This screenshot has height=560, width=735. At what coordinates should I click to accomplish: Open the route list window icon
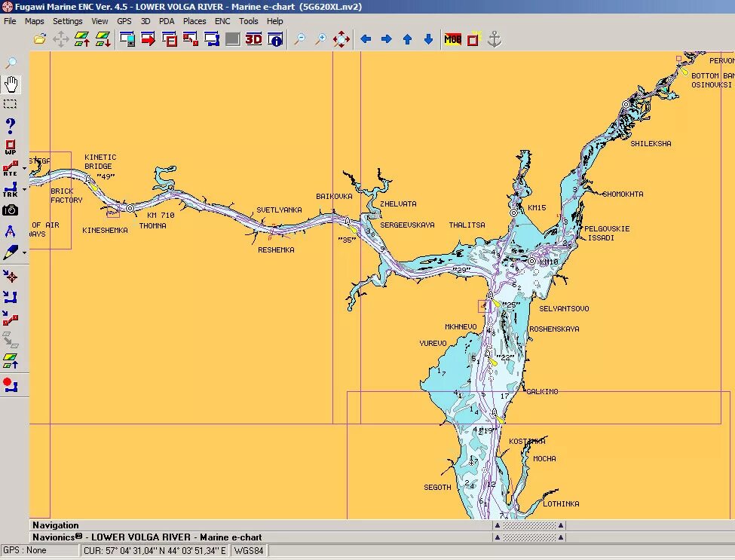click(190, 39)
